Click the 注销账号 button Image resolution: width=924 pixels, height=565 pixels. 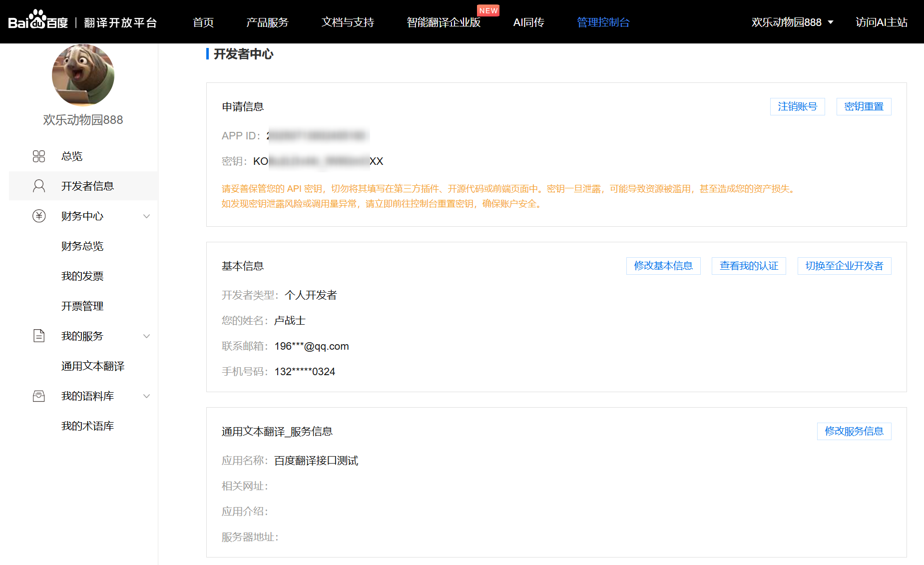click(798, 106)
